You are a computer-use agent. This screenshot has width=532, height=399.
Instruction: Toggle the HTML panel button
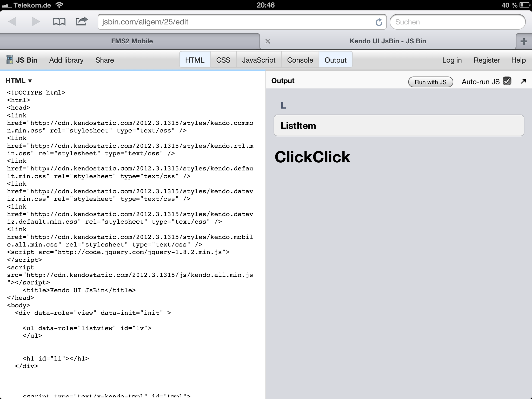coord(195,60)
